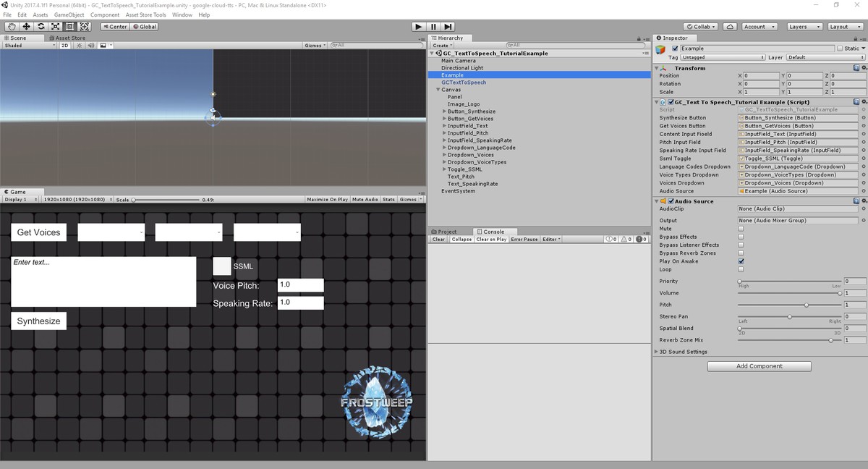Click the Step frame button

coord(448,26)
